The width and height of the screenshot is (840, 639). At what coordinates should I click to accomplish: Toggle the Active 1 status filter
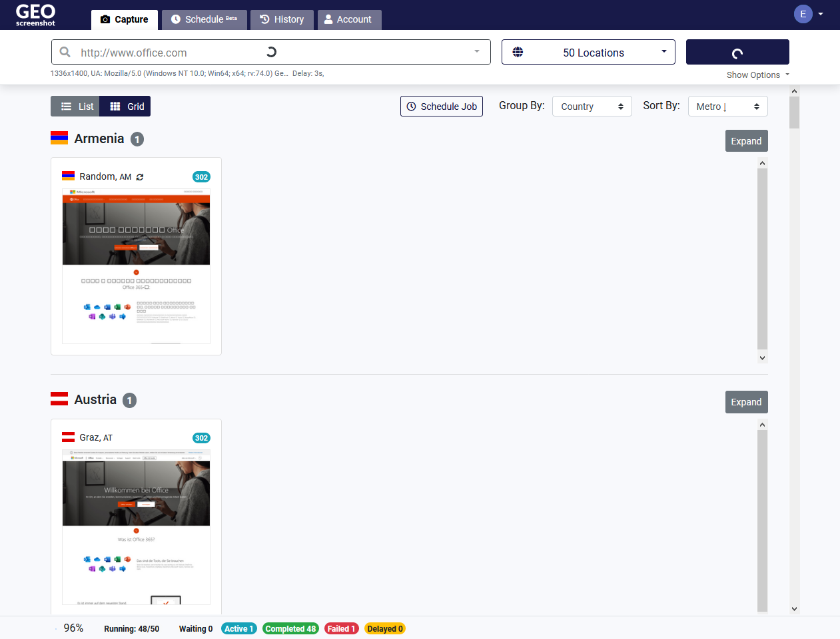238,628
